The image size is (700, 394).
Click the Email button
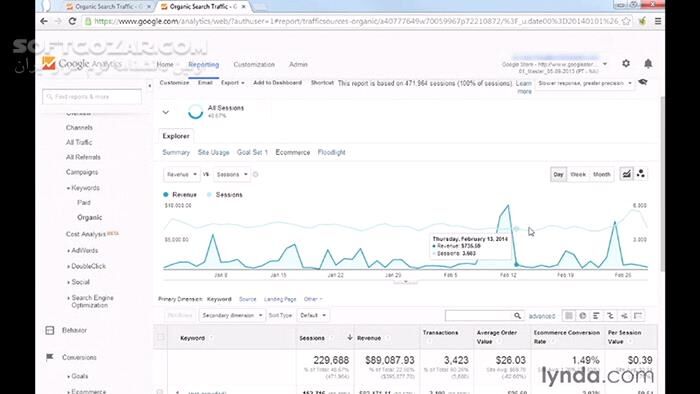(205, 83)
